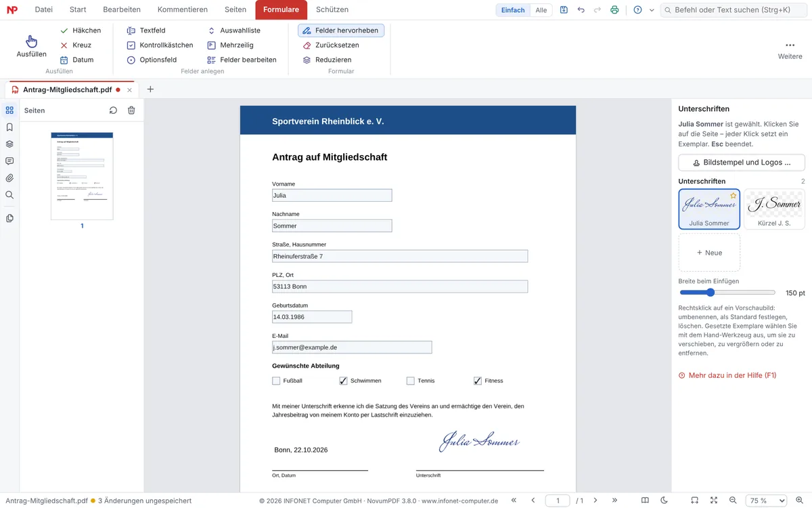Open the Weitere overflow menu
The height and width of the screenshot is (508, 812).
pyautogui.click(x=790, y=50)
